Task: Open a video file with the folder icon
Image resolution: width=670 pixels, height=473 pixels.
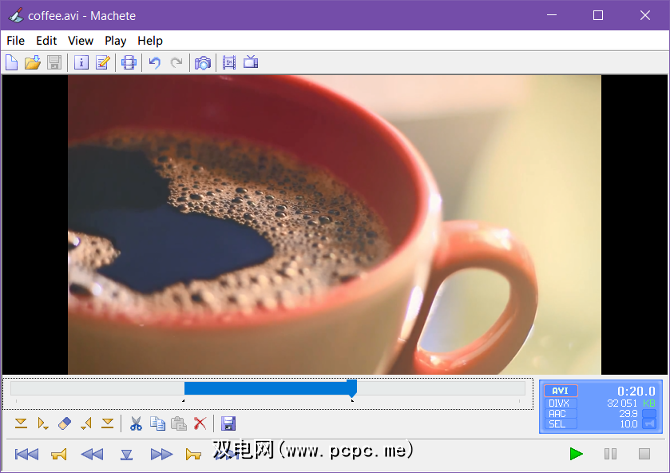Action: [x=33, y=63]
